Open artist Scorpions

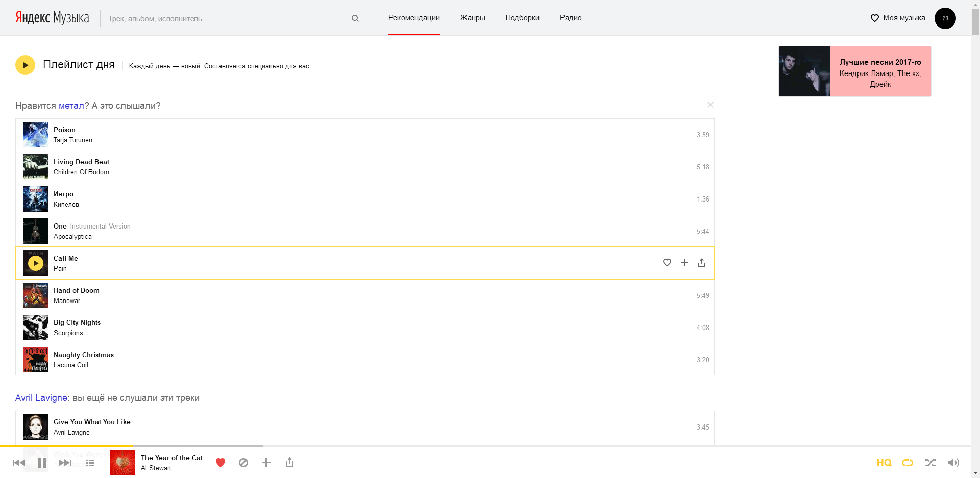click(68, 333)
